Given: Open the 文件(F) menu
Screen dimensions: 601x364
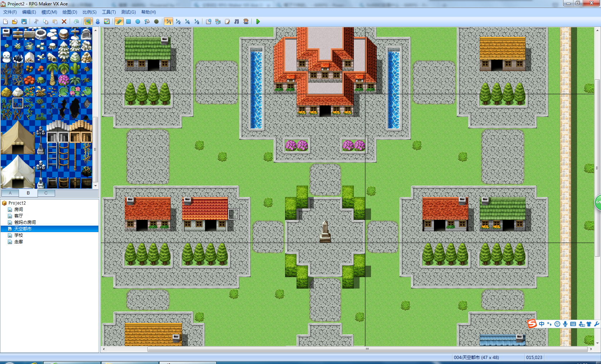Looking at the screenshot, I should (x=10, y=12).
